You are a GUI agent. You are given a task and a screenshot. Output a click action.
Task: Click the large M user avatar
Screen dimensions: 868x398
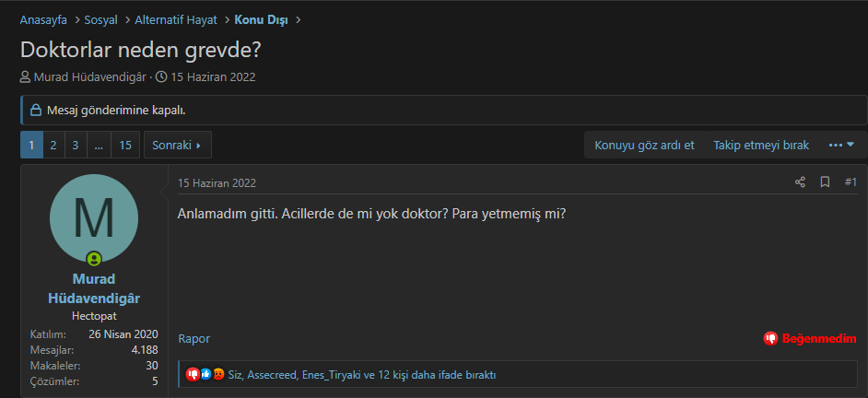(94, 218)
